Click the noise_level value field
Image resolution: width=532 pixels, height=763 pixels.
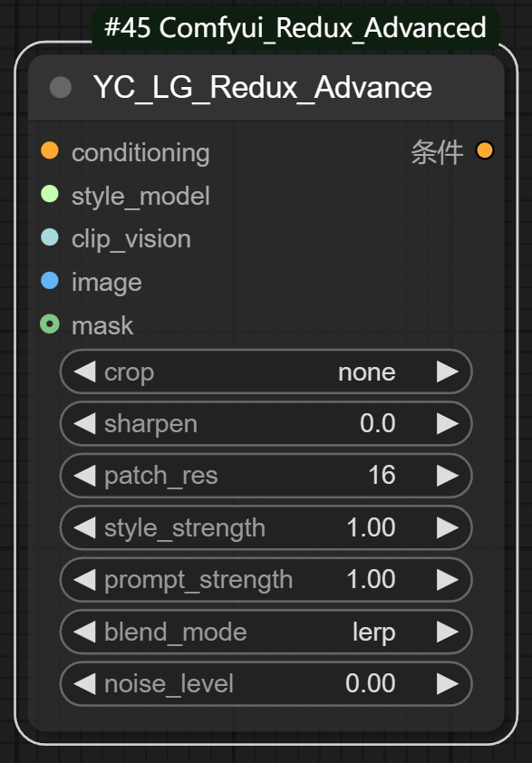266,683
